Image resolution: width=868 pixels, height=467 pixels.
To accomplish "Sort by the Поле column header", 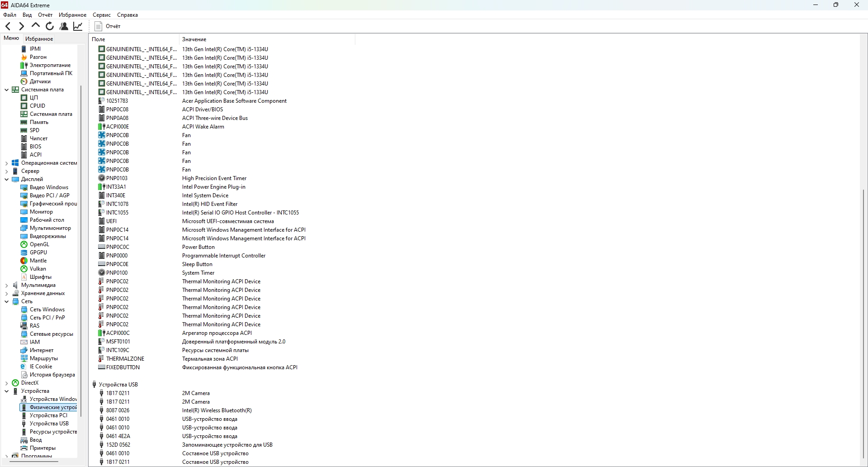I will pos(134,39).
